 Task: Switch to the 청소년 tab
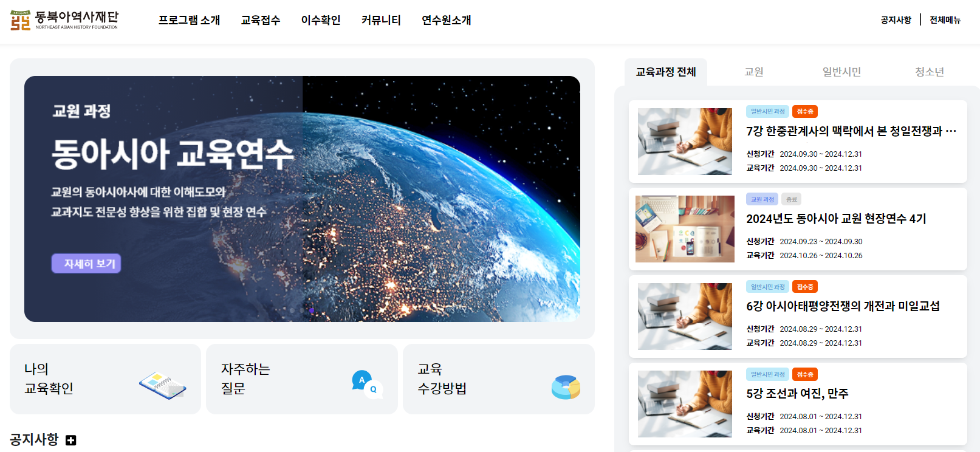tap(930, 72)
